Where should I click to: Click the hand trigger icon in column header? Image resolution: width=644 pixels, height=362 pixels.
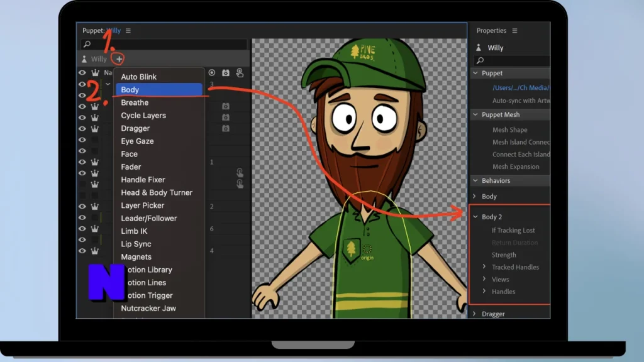(x=240, y=73)
